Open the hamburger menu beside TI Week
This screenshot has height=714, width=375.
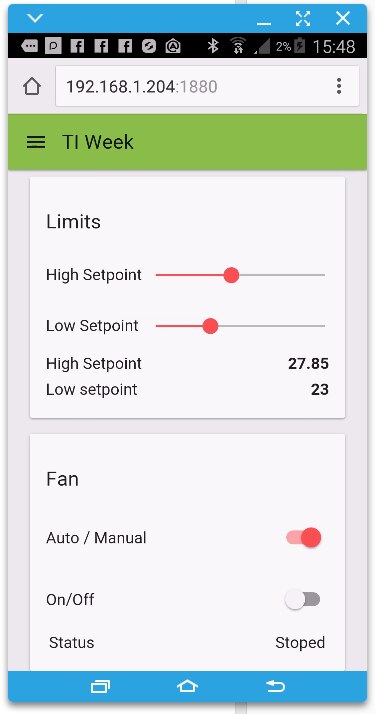[x=36, y=143]
